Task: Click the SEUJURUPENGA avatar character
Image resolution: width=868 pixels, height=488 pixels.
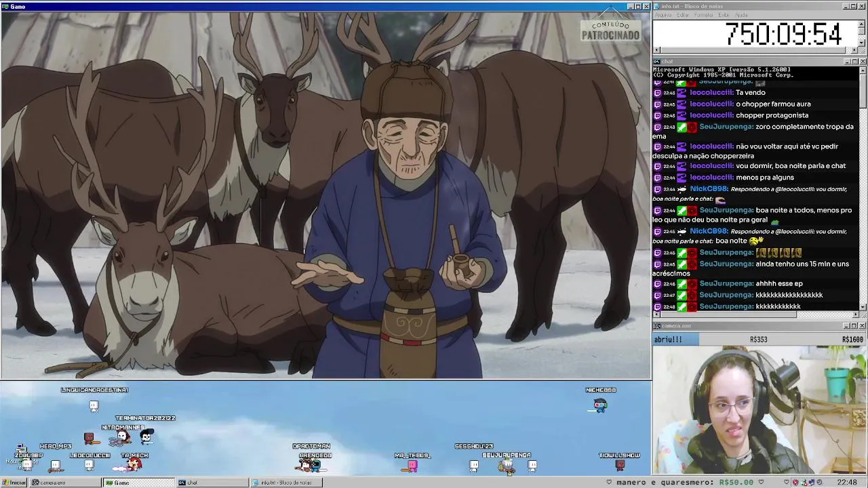Action: (507, 465)
